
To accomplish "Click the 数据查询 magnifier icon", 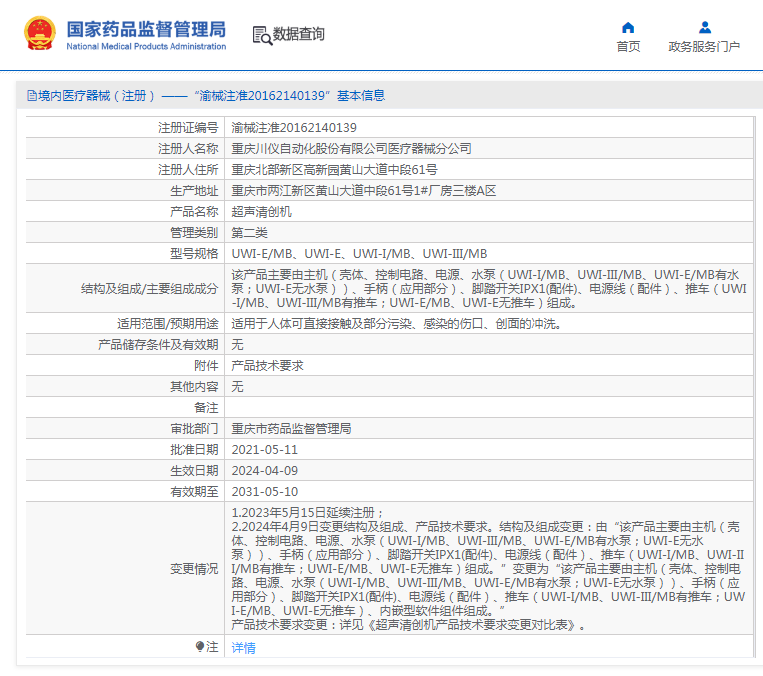I will pyautogui.click(x=262, y=35).
